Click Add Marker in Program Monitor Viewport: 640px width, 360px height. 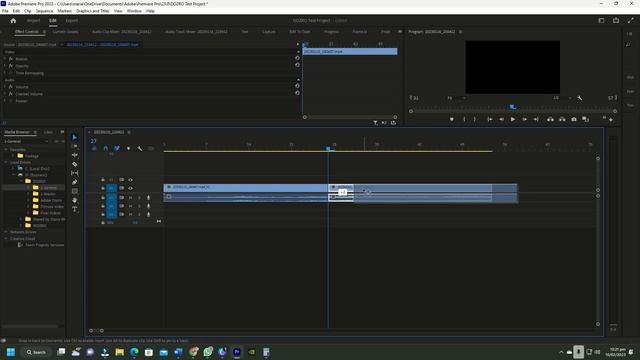point(451,119)
